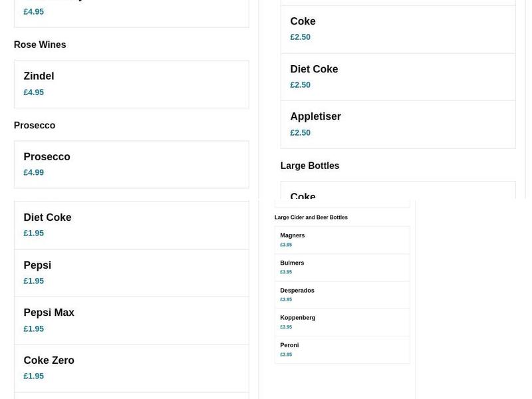The height and width of the screenshot is (399, 532).
Task: Select the Pepsi Max drink
Action: [x=131, y=320]
